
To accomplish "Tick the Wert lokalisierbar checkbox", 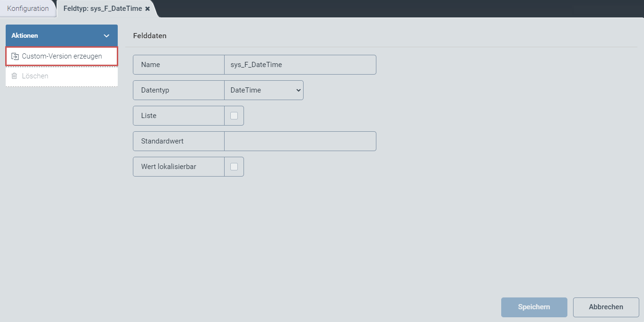I will click(234, 167).
